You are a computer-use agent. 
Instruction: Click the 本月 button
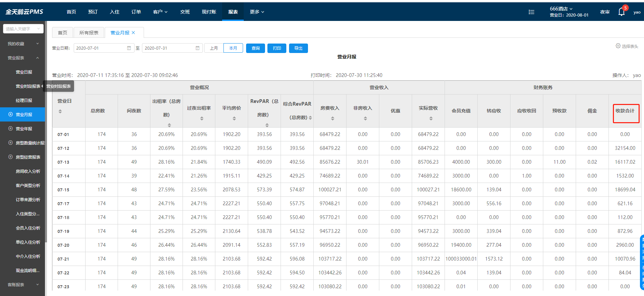[x=233, y=48]
